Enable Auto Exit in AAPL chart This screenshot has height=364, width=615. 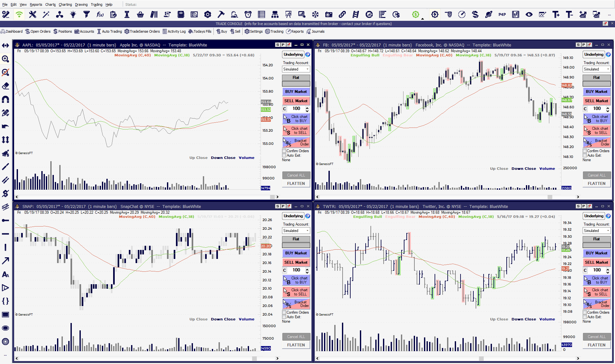pos(284,155)
